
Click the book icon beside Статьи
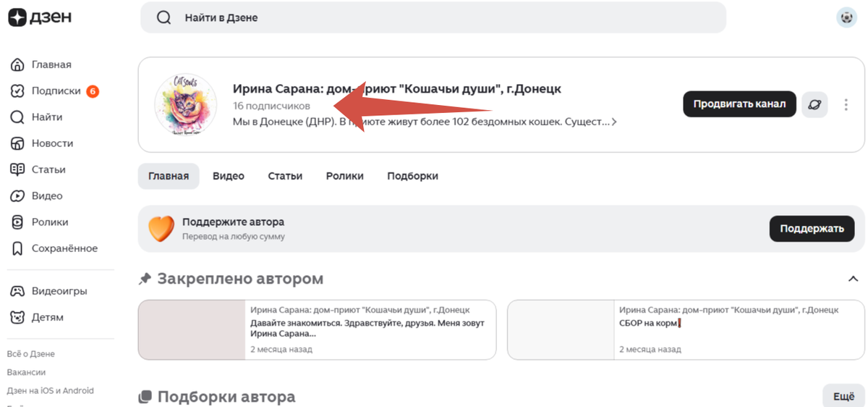[17, 169]
